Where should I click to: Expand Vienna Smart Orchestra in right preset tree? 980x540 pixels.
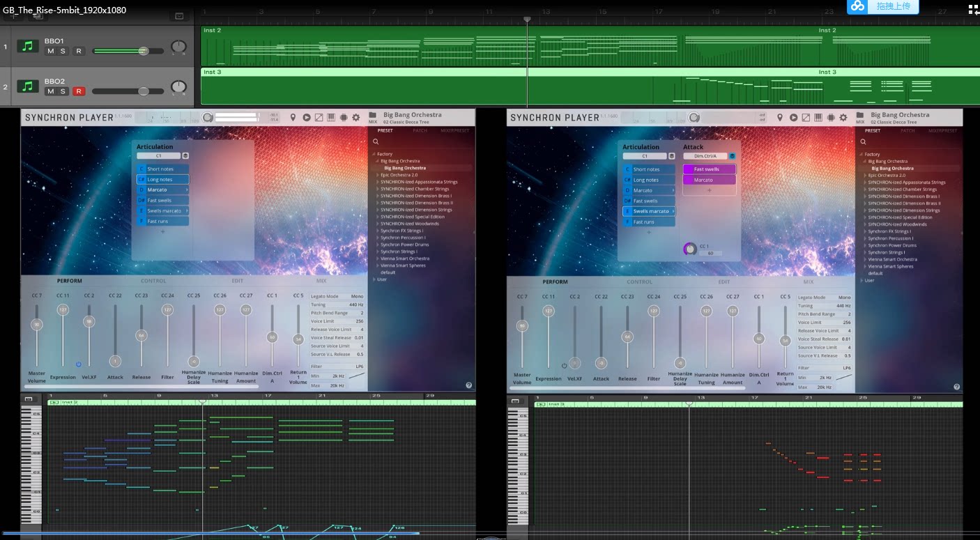pos(865,259)
